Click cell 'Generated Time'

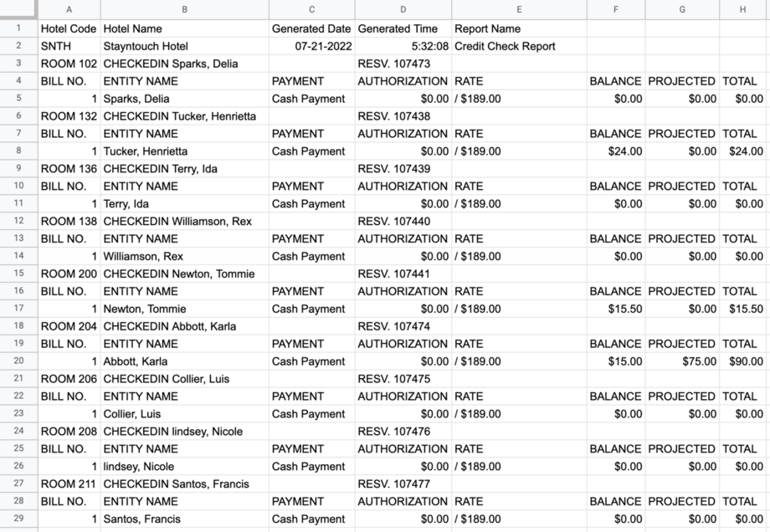pyautogui.click(x=403, y=28)
